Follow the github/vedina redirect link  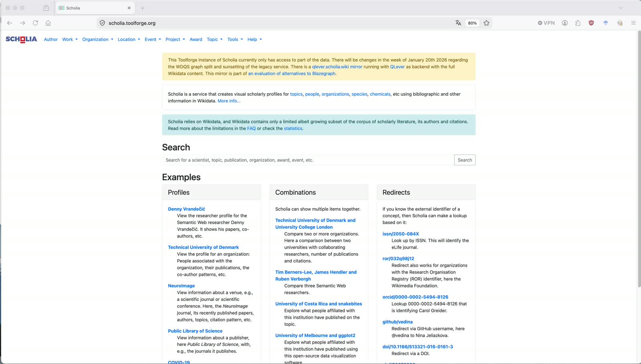[x=397, y=322]
